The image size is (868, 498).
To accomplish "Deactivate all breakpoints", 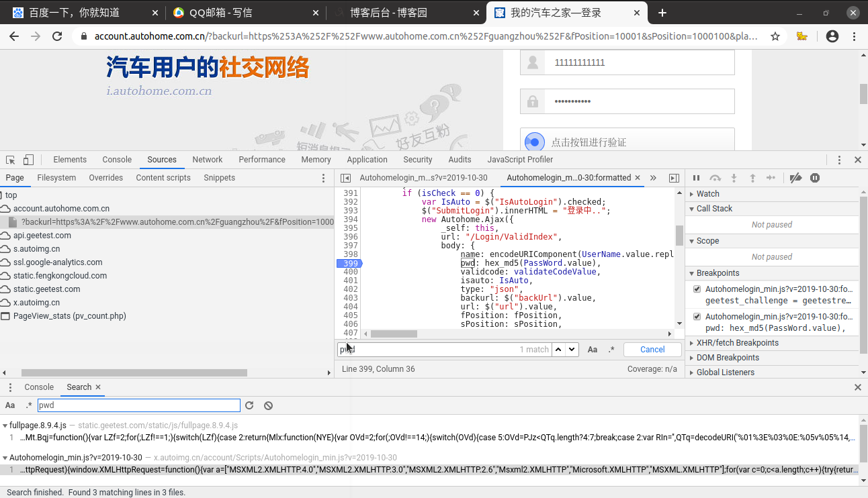I will click(x=795, y=178).
